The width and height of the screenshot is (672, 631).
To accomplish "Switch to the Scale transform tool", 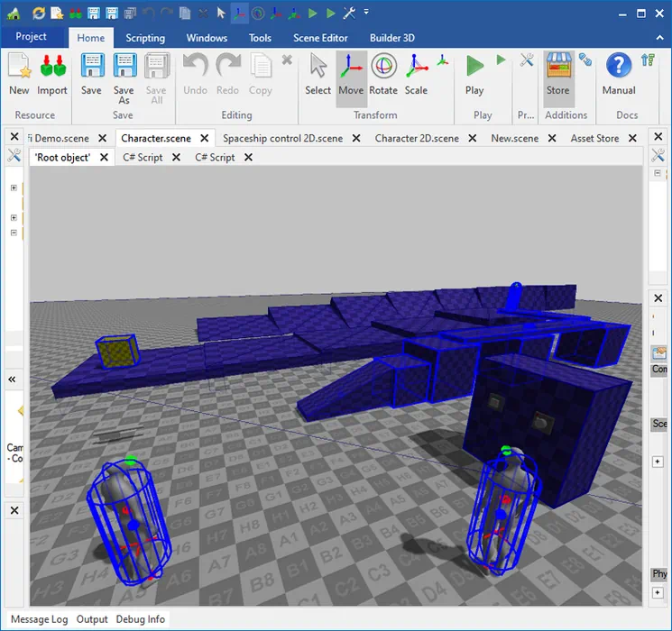I will [x=416, y=74].
